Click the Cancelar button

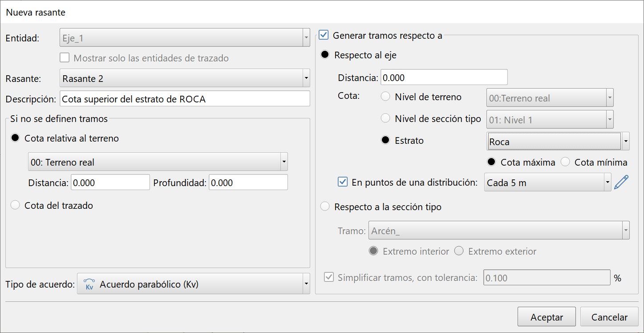(x=609, y=317)
